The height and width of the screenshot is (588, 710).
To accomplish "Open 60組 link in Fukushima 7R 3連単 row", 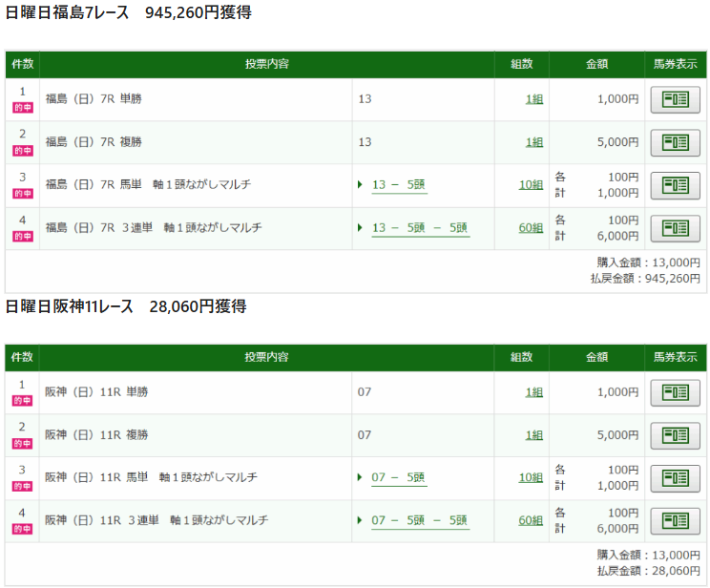I will click(531, 228).
